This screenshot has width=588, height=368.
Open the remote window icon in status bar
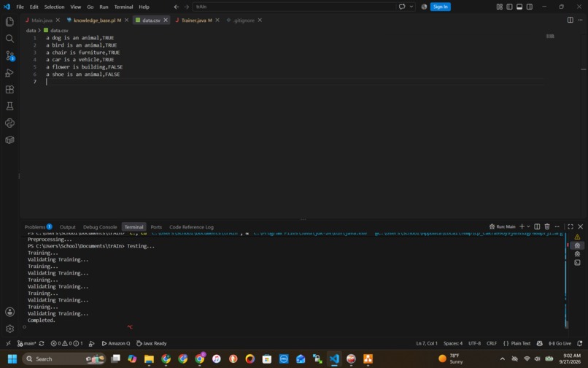(x=8, y=343)
